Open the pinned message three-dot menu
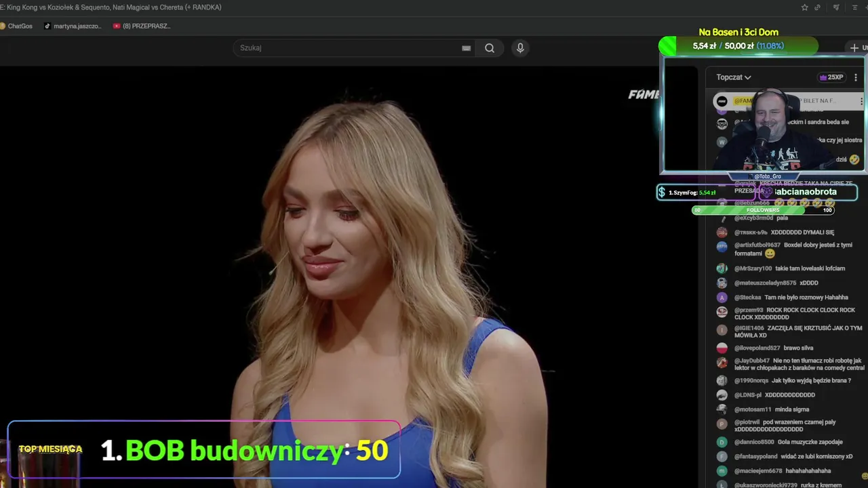The width and height of the screenshot is (868, 488). coord(861,101)
